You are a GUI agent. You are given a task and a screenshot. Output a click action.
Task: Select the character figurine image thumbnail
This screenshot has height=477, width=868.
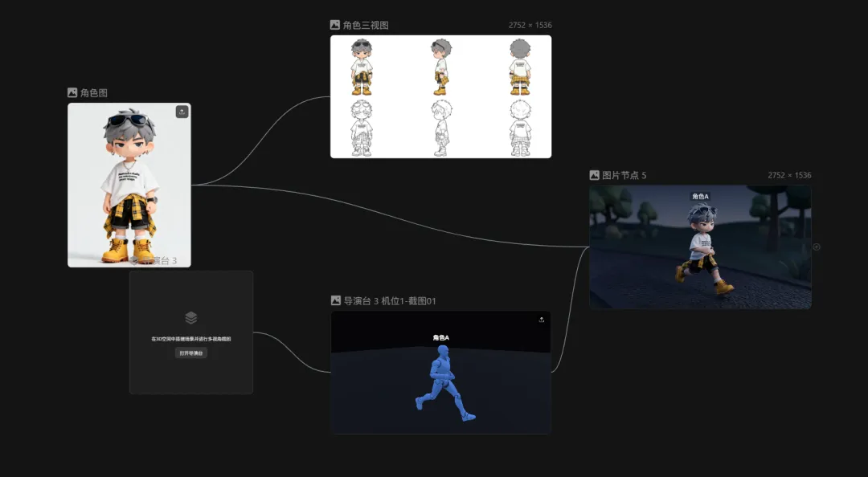pyautogui.click(x=129, y=185)
